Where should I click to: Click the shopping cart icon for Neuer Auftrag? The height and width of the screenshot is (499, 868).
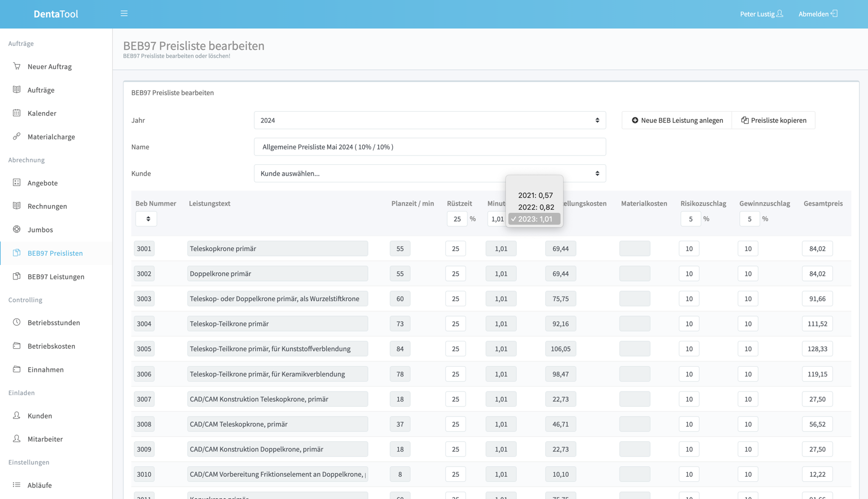pos(17,66)
